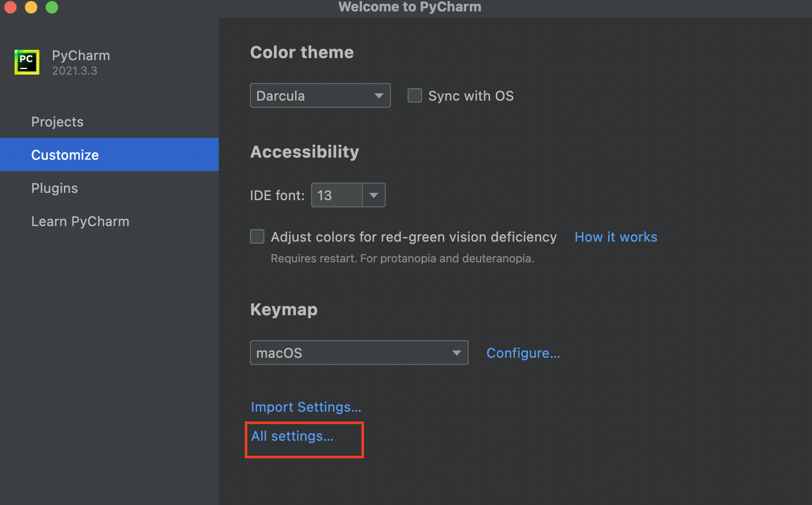Open All settings... link

pyautogui.click(x=292, y=436)
